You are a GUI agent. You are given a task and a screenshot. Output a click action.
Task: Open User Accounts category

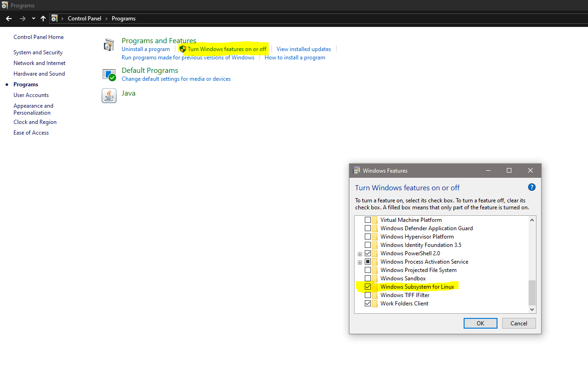click(x=31, y=95)
